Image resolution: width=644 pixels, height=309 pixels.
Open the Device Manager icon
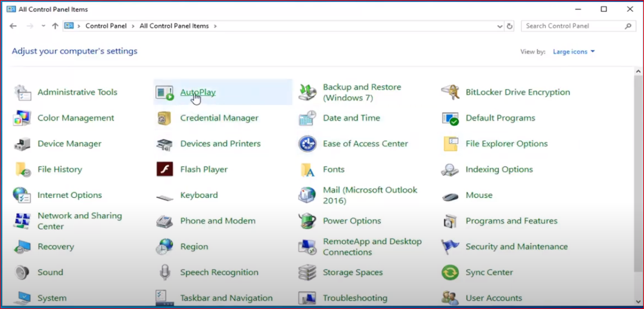(22, 144)
